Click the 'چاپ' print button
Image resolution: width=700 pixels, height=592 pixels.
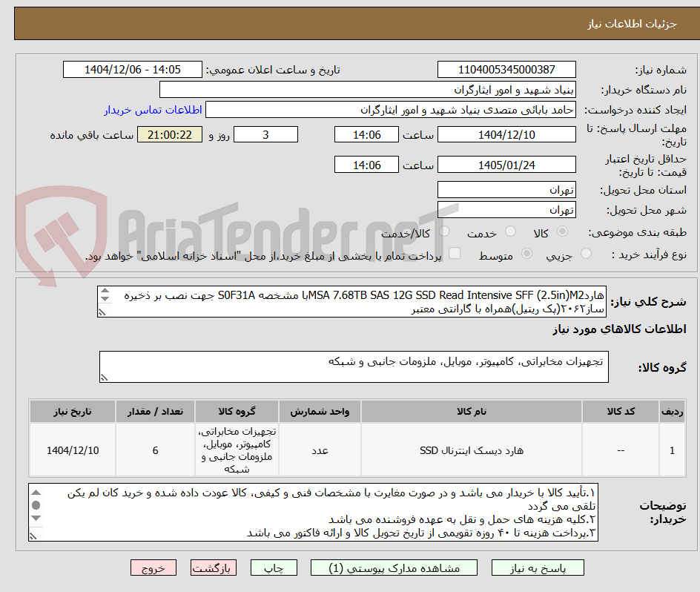point(274,568)
